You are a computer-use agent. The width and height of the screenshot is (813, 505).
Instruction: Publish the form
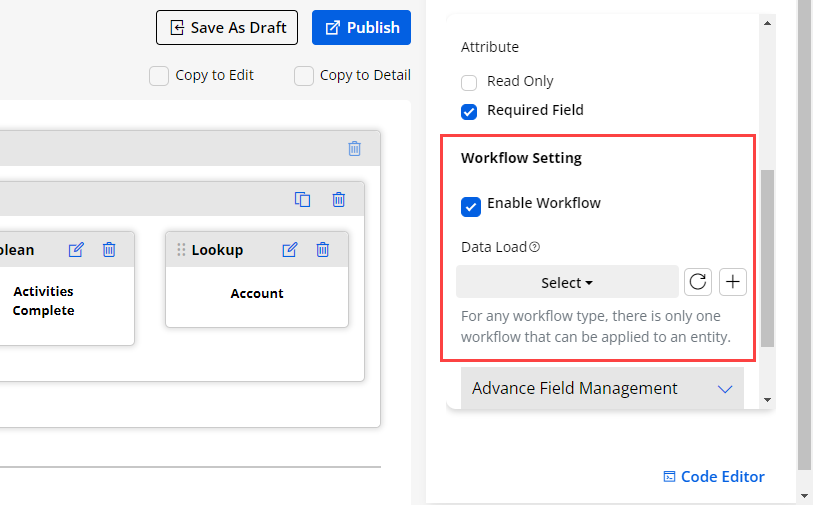point(361,28)
